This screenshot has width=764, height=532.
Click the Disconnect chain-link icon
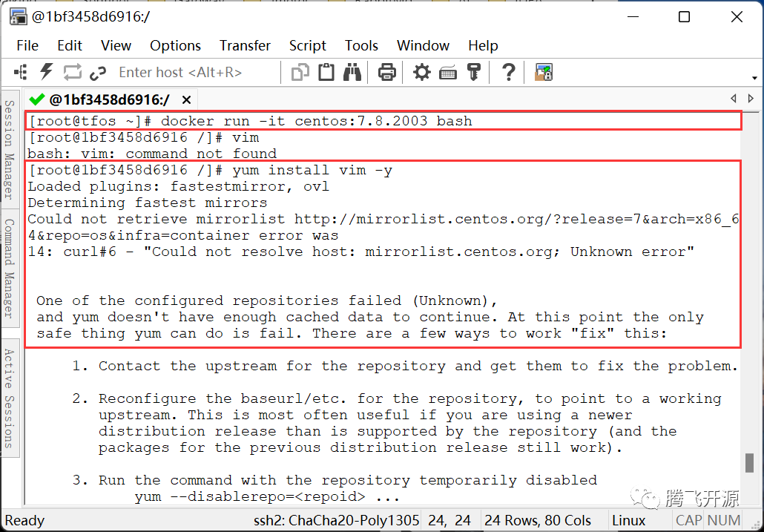pyautogui.click(x=98, y=73)
